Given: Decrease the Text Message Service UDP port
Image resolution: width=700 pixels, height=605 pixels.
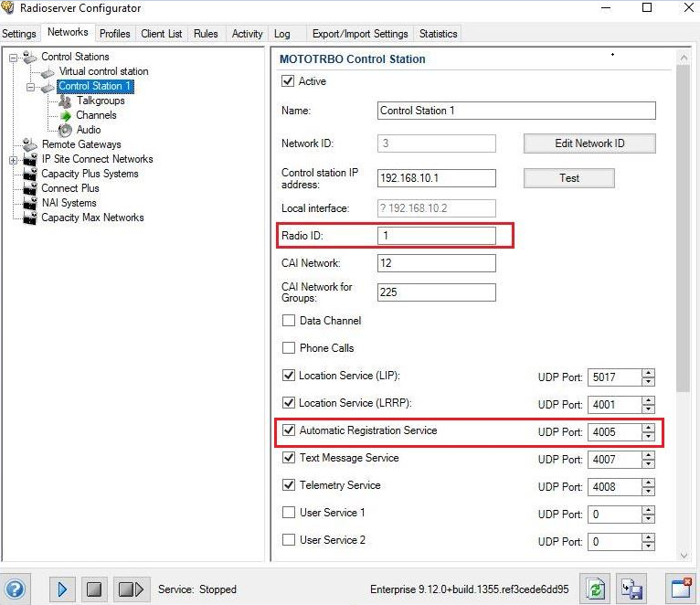Looking at the screenshot, I should tap(648, 464).
